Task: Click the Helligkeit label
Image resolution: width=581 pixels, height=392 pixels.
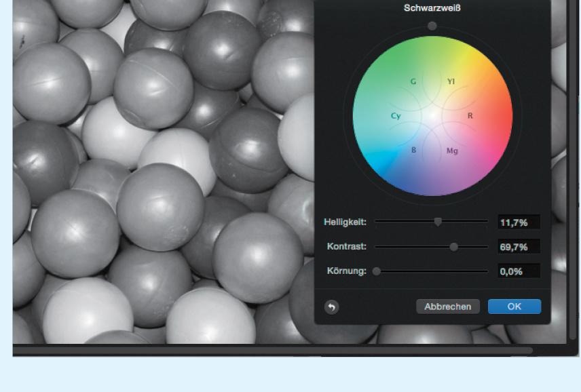Action: point(345,222)
